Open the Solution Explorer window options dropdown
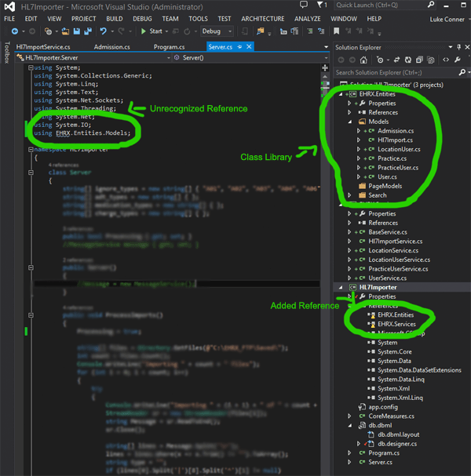 [x=451, y=47]
